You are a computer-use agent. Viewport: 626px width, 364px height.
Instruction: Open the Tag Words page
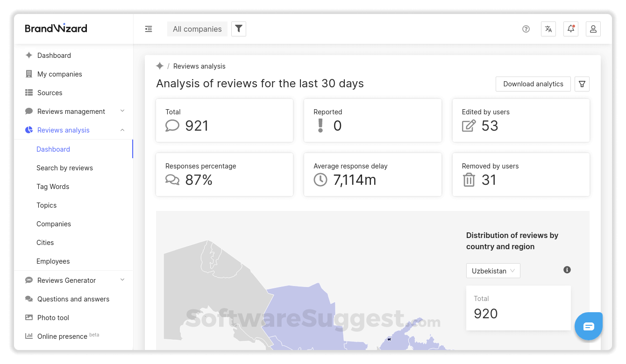click(53, 186)
